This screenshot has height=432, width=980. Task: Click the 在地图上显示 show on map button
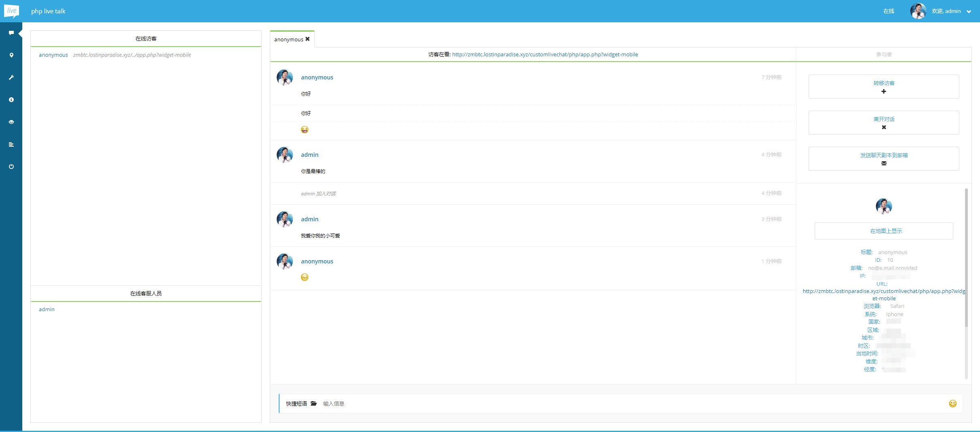click(884, 231)
